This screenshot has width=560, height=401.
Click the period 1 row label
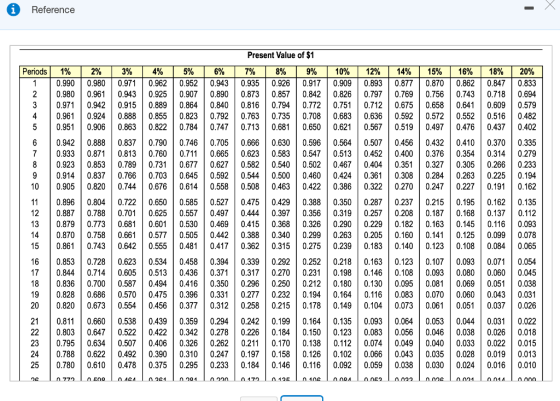pyautogui.click(x=35, y=84)
